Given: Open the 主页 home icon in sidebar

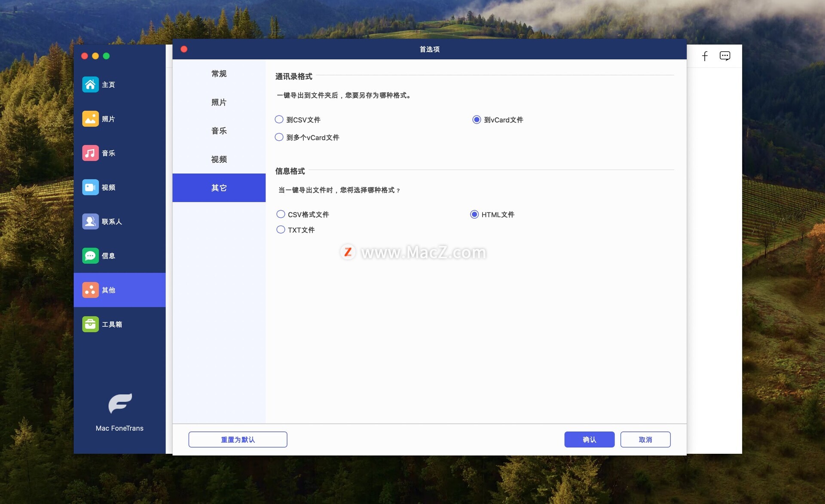Looking at the screenshot, I should [x=90, y=85].
